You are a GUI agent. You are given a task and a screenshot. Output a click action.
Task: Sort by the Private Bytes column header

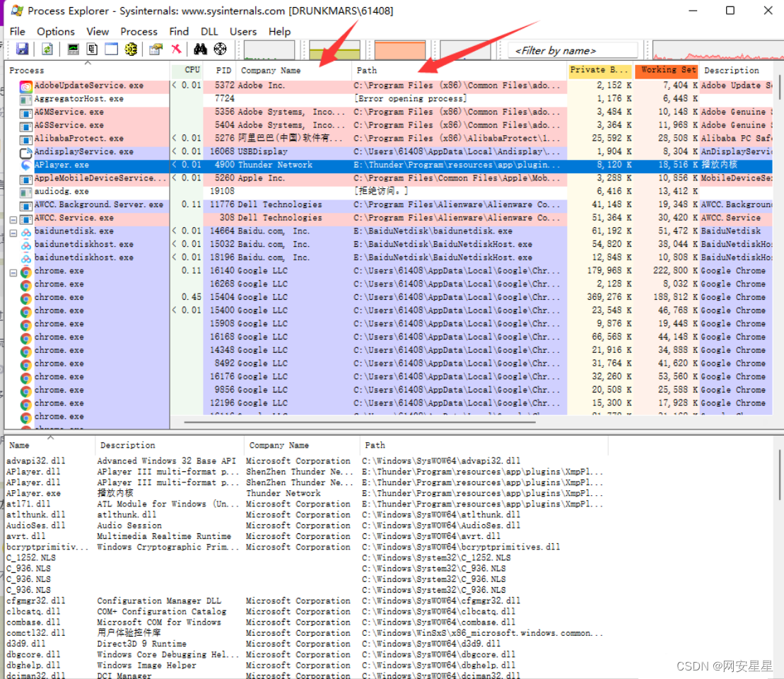click(x=600, y=70)
